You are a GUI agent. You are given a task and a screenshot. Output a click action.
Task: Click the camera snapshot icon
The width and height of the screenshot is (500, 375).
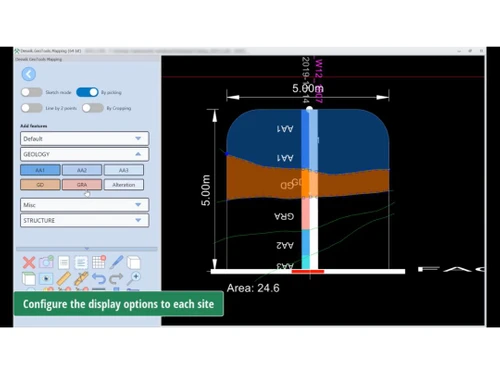(46, 262)
